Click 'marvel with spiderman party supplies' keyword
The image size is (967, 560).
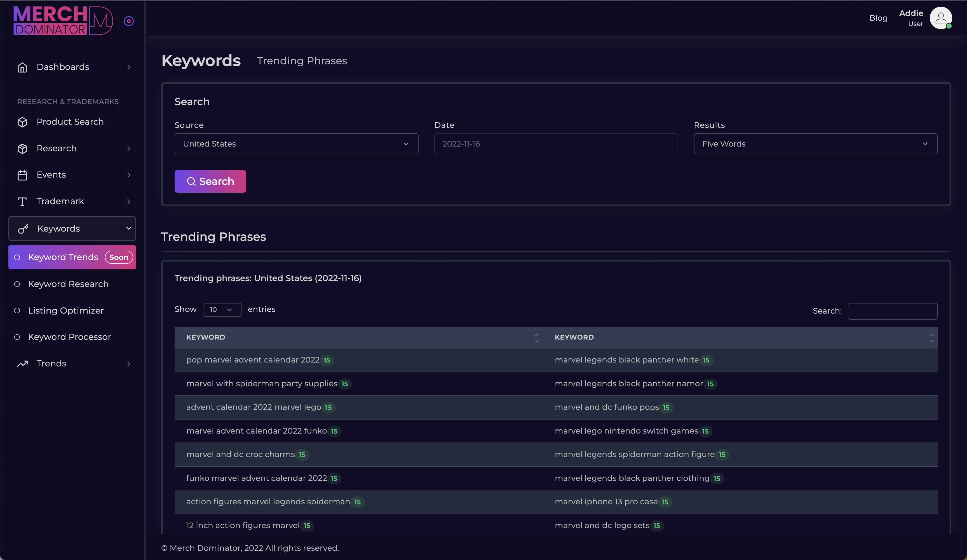click(x=262, y=383)
